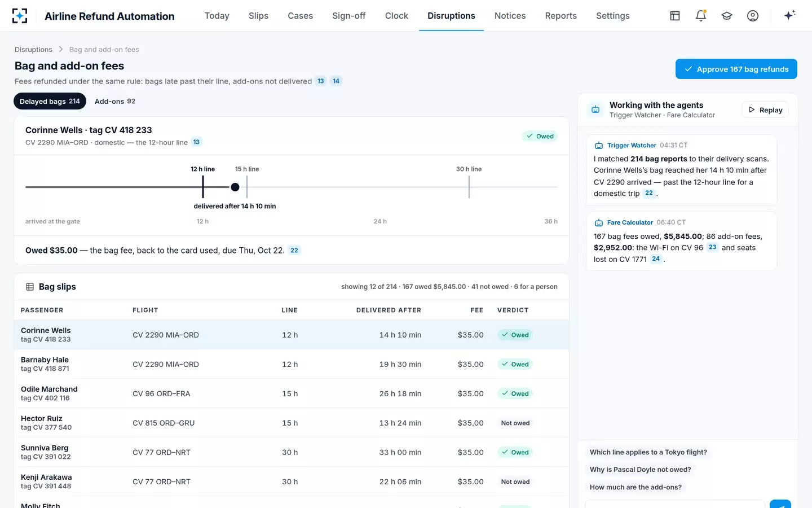This screenshot has height=508, width=812.
Task: Ask 'Which line applies to a Tokyo flight?'
Action: [x=648, y=452]
